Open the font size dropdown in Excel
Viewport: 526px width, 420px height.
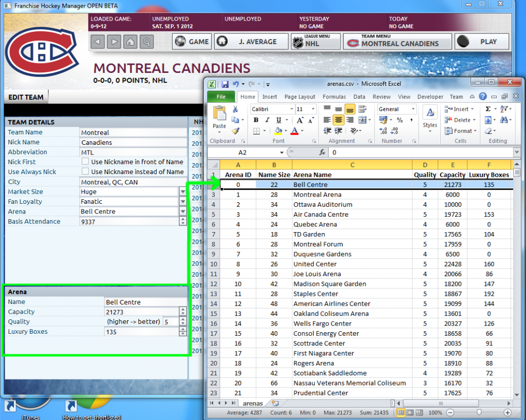click(x=313, y=109)
